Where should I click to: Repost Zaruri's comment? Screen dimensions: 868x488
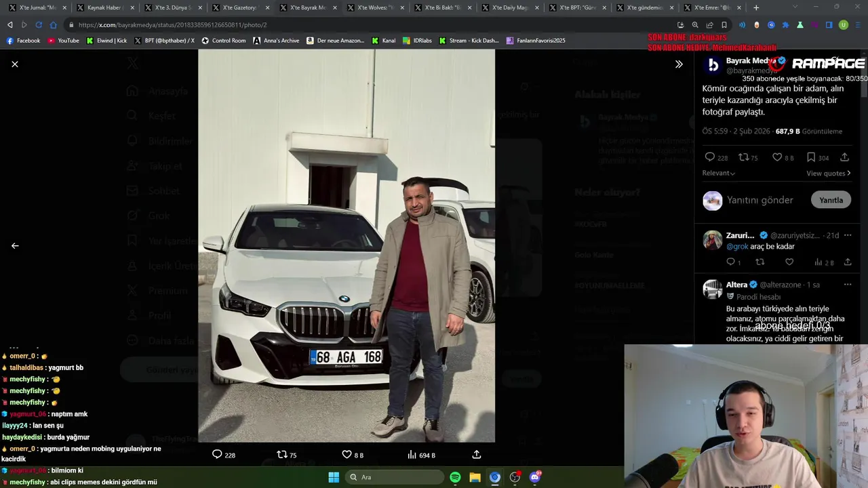(759, 262)
